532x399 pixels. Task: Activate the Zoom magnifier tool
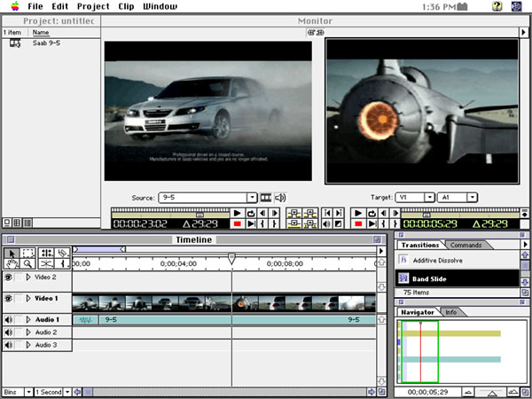28,263
